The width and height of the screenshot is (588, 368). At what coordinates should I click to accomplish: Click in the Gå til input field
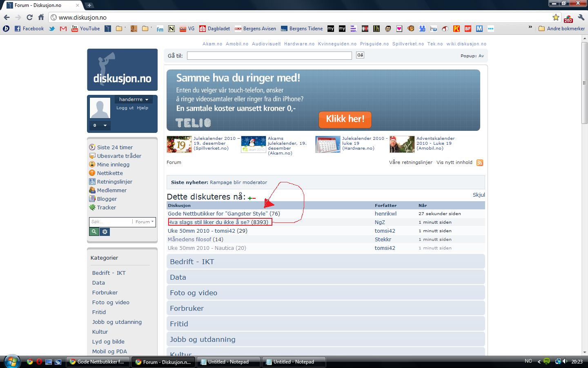[269, 56]
